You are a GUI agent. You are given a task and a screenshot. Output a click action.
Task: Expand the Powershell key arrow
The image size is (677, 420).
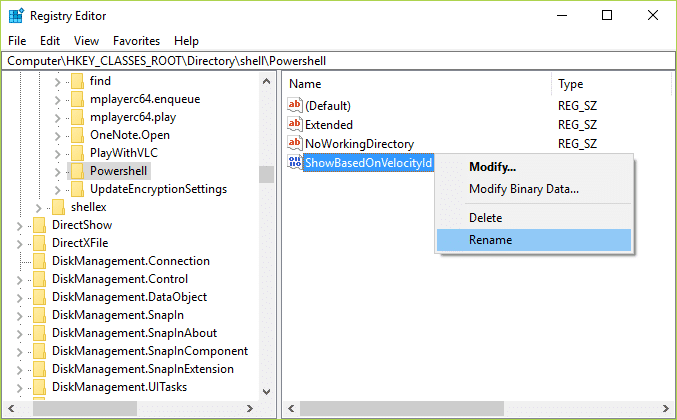point(57,172)
